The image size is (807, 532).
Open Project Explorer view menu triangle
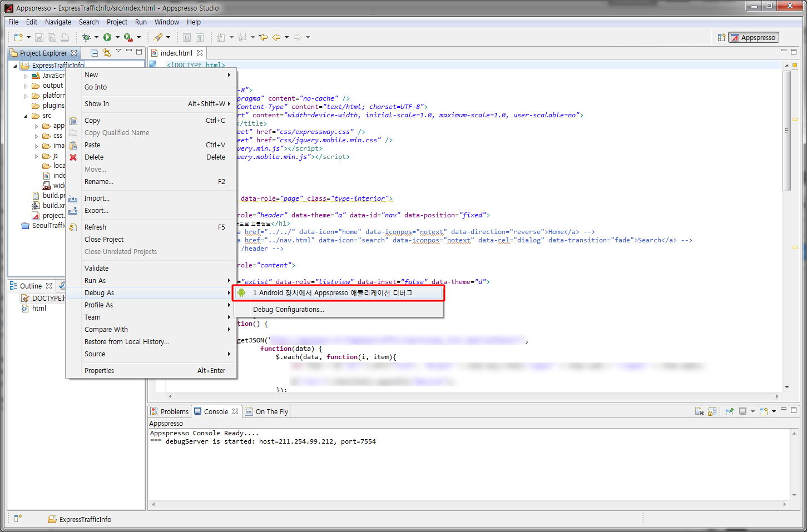(118, 51)
